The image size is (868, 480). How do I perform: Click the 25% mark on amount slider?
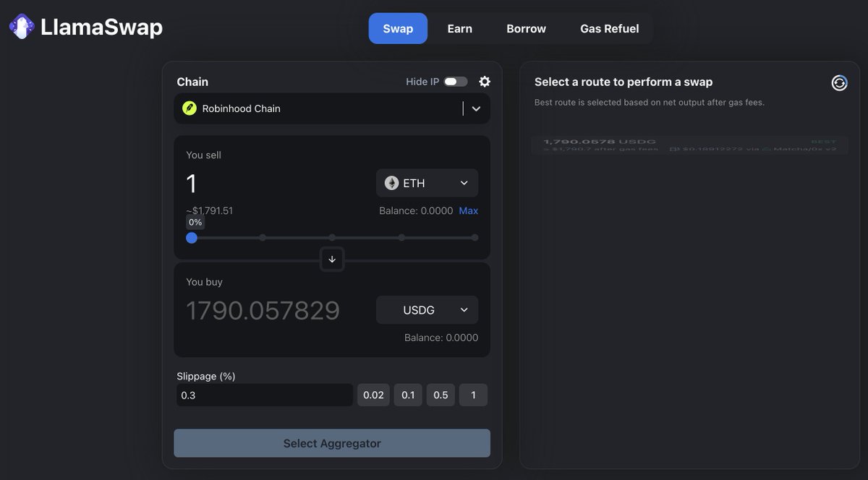tap(263, 237)
